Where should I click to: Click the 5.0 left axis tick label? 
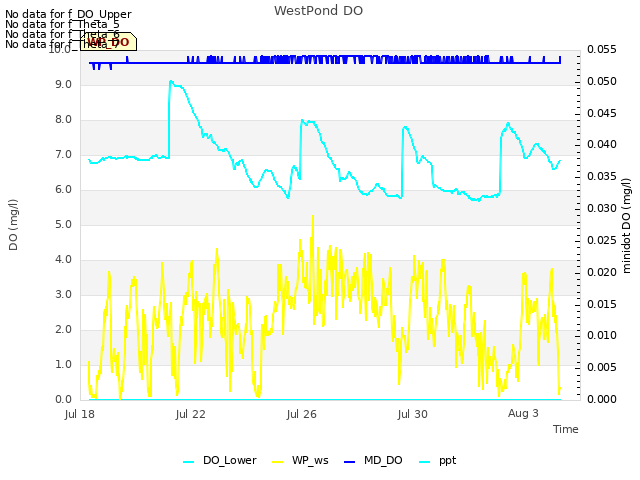click(63, 224)
